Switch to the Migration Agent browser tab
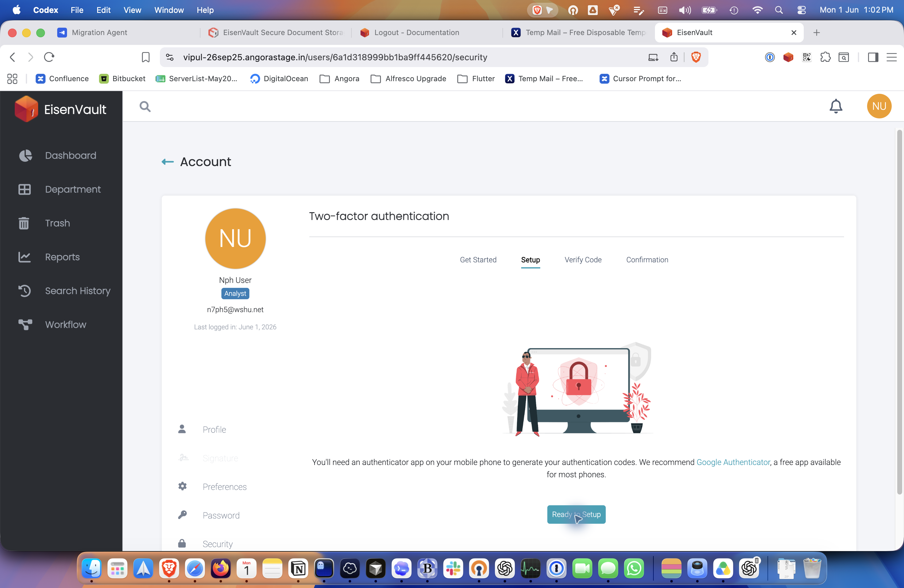904x588 pixels. tap(125, 32)
